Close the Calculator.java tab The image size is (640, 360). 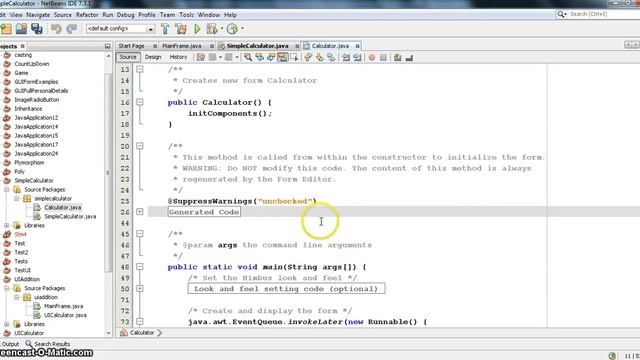click(x=357, y=46)
